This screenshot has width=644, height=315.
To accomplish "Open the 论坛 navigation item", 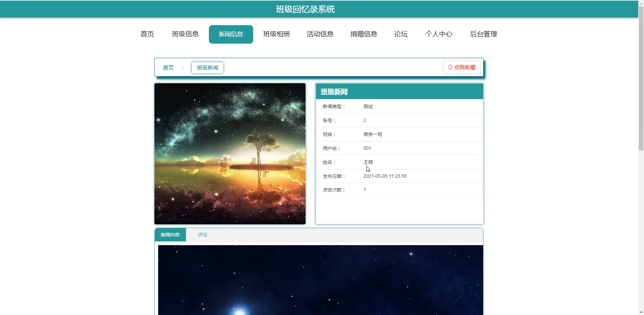I will [x=400, y=34].
